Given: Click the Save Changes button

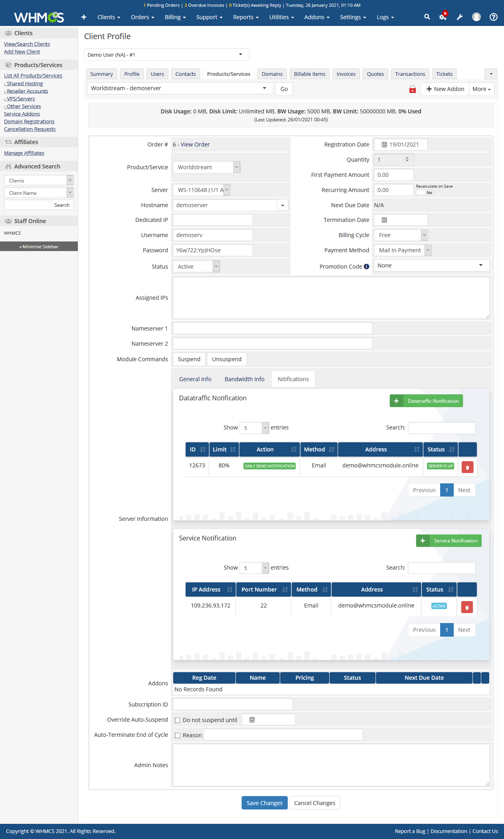Looking at the screenshot, I should [x=265, y=803].
